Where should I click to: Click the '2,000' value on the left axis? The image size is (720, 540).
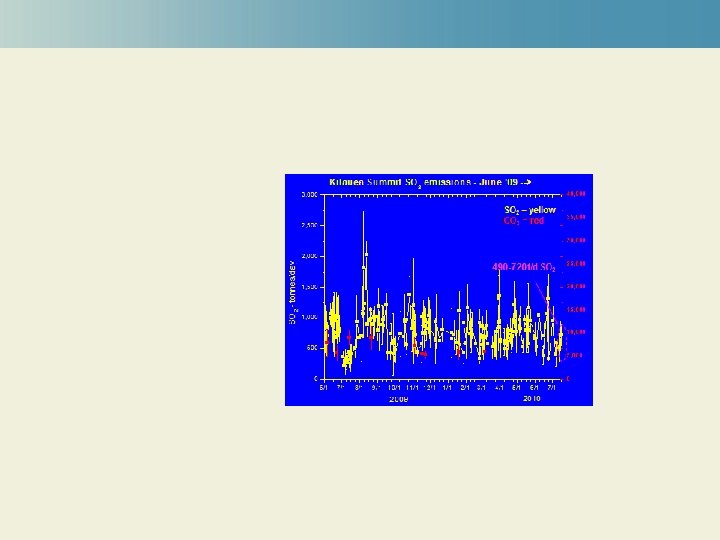(x=309, y=256)
